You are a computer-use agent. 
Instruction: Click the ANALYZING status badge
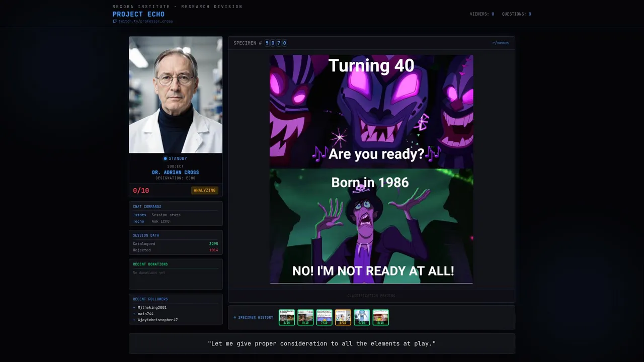pos(205,191)
